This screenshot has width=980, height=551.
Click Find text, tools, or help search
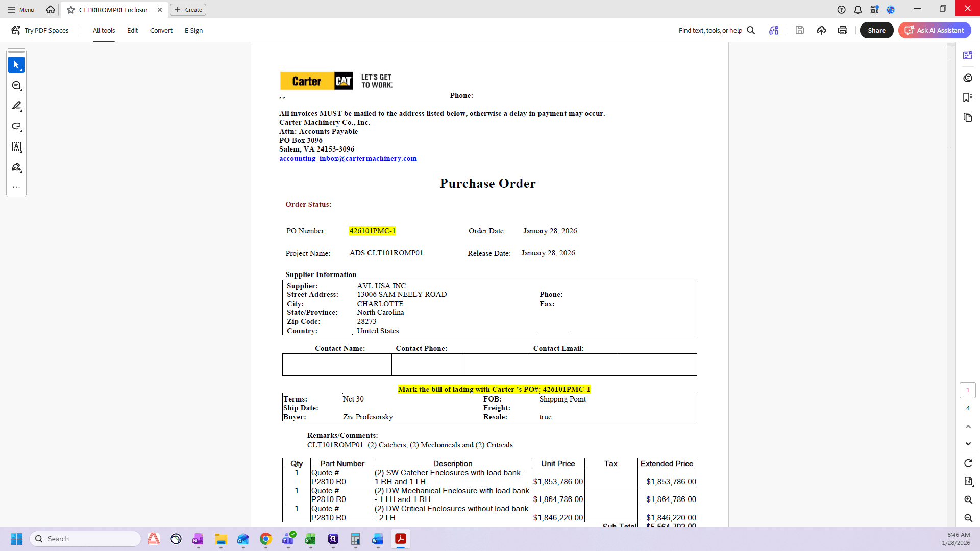click(x=717, y=30)
